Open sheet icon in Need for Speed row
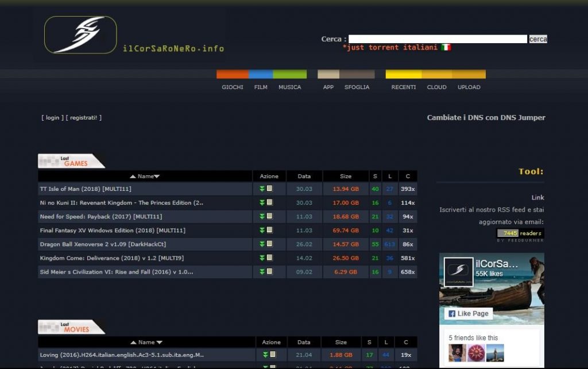Image resolution: width=588 pixels, height=369 pixels. 269,216
